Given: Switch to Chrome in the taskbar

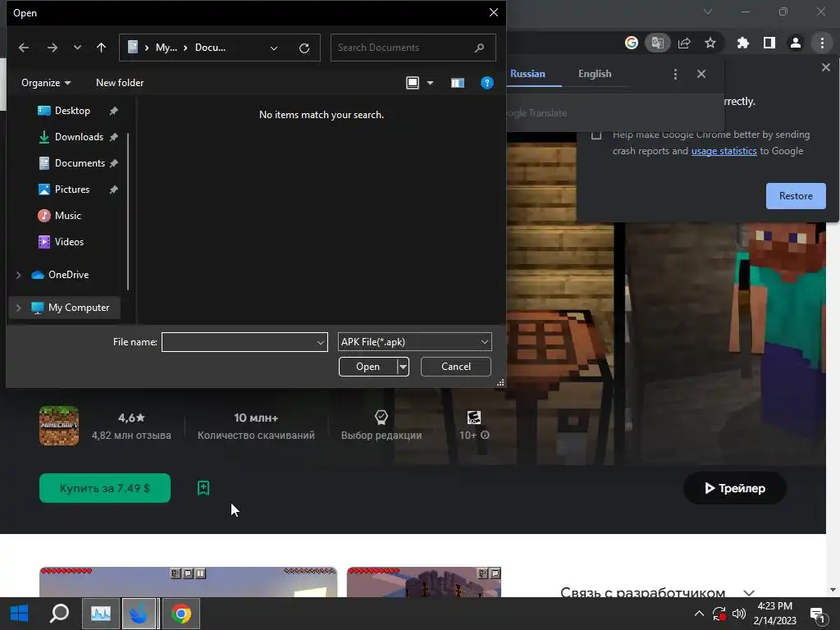Looking at the screenshot, I should (x=181, y=614).
